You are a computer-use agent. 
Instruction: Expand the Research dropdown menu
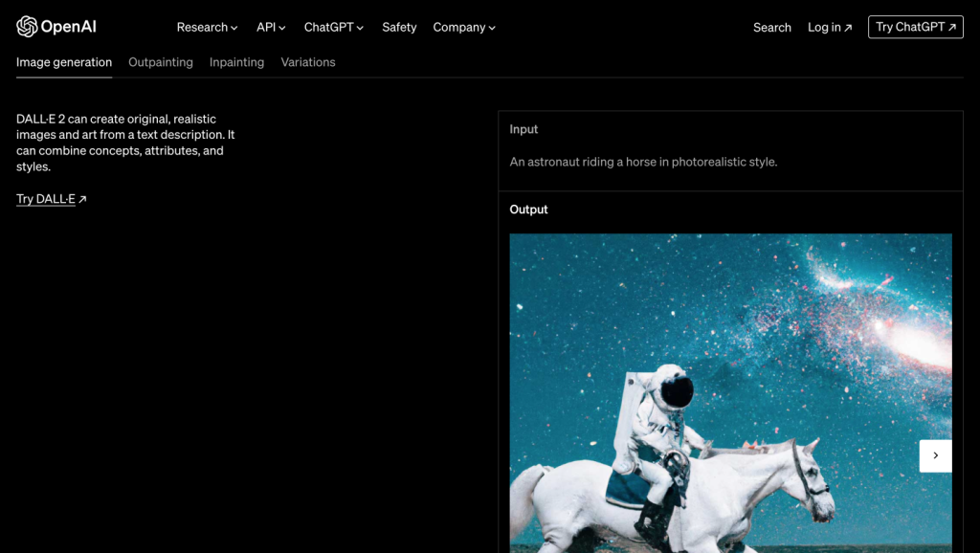click(207, 27)
